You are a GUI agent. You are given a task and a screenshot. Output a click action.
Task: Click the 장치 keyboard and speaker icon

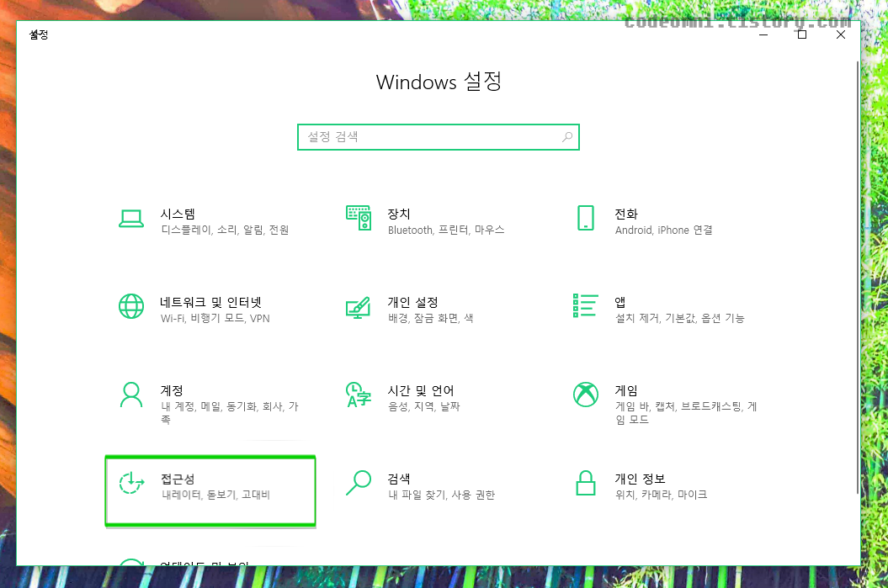coord(359,218)
